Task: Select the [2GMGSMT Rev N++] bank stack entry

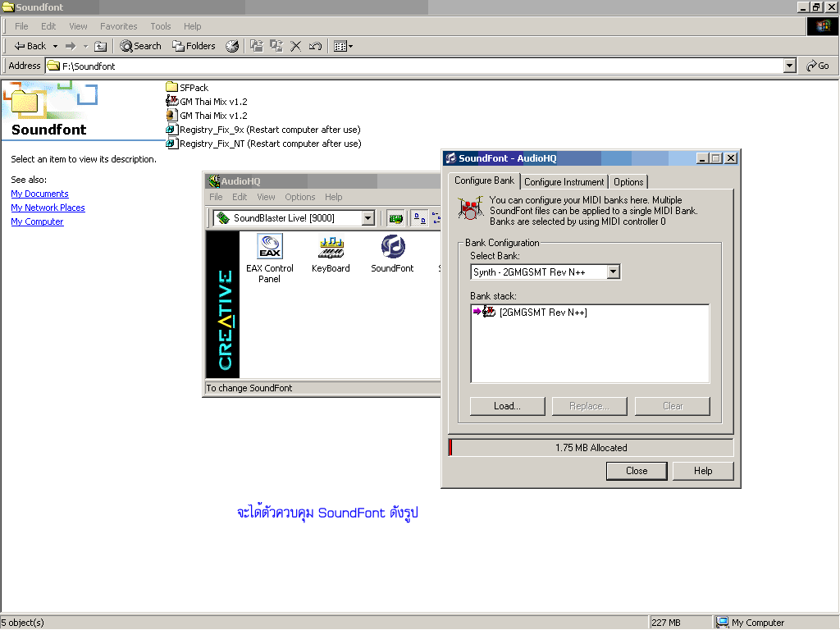Action: click(x=531, y=312)
